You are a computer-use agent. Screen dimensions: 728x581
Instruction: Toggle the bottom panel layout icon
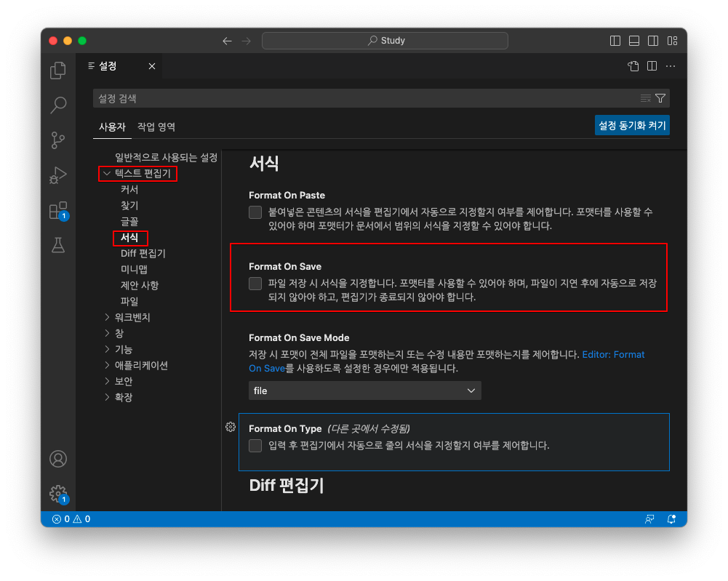634,41
